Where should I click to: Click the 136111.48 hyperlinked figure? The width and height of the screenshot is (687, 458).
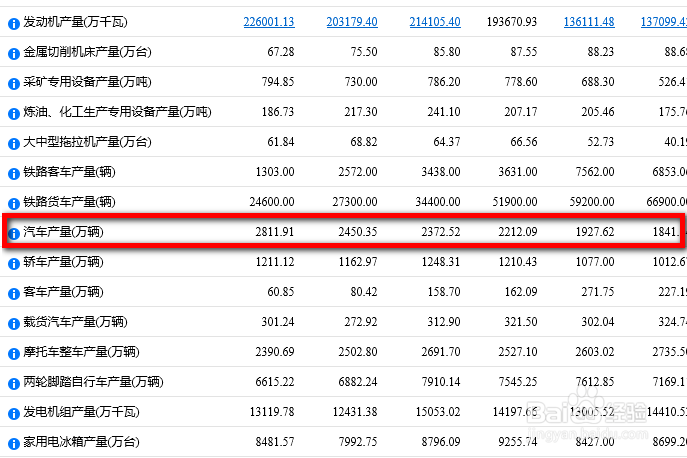point(589,22)
